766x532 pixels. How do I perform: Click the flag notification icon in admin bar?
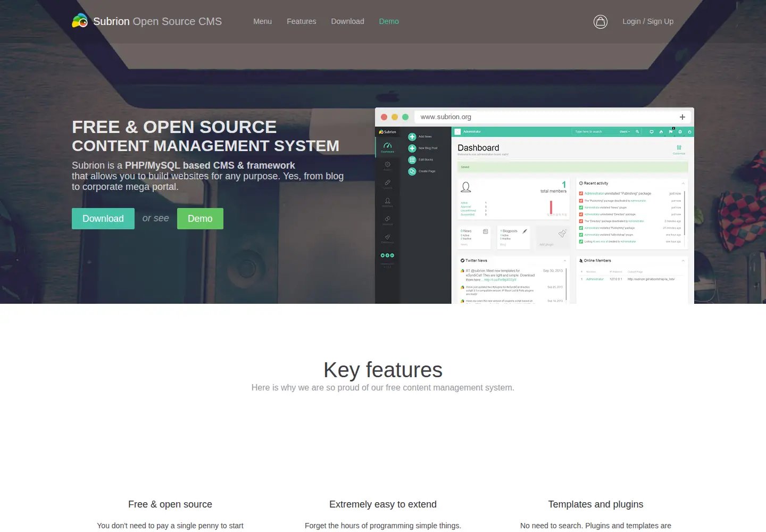click(x=671, y=131)
